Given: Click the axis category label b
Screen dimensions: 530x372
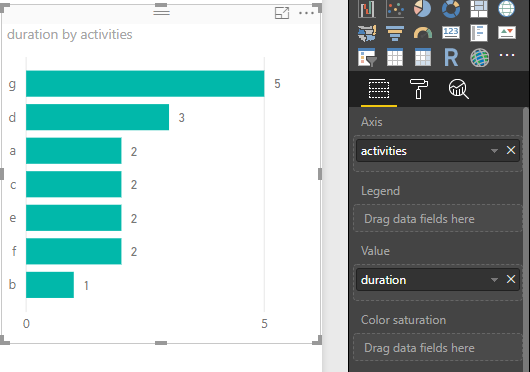Looking at the screenshot, I should tap(12, 284).
